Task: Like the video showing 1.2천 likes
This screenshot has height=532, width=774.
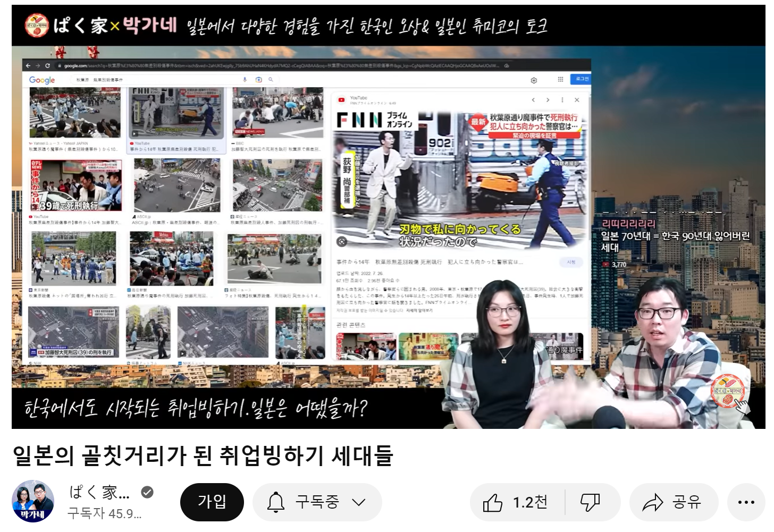Action: click(517, 502)
